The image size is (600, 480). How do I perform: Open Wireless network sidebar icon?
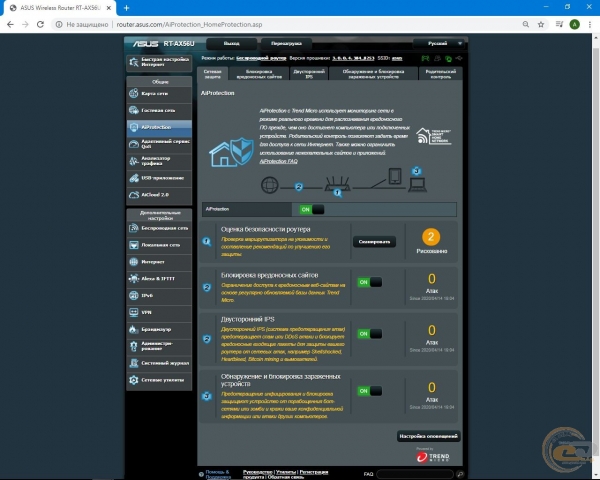pyautogui.click(x=134, y=228)
